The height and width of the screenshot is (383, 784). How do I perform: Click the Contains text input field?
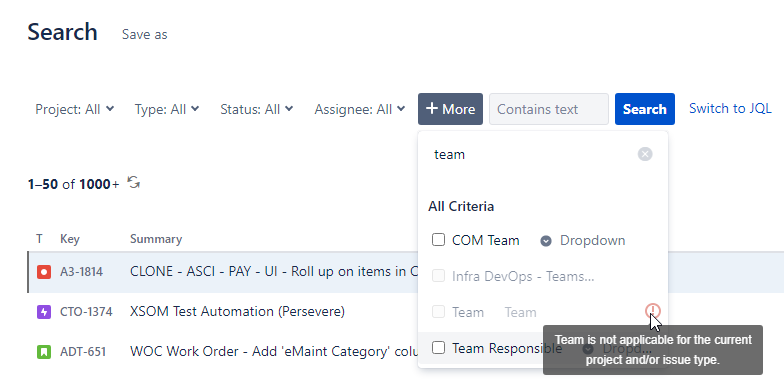click(x=548, y=109)
